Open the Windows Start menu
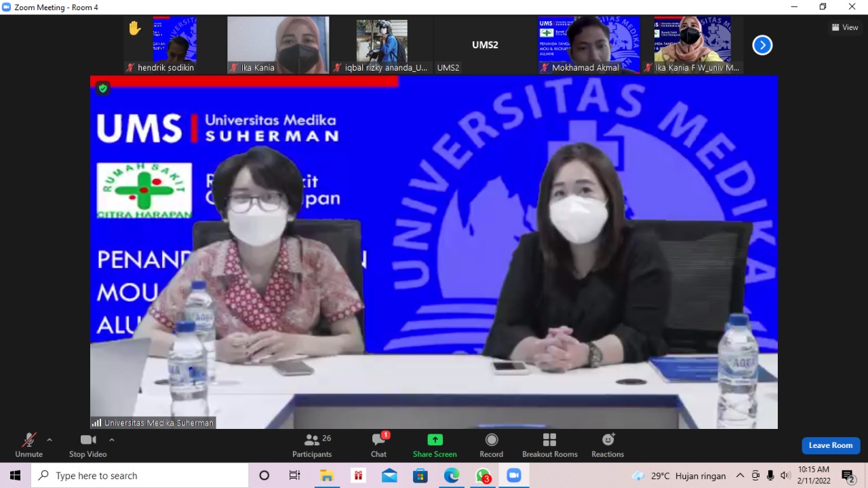Screen dimensions: 868x488 15,476
